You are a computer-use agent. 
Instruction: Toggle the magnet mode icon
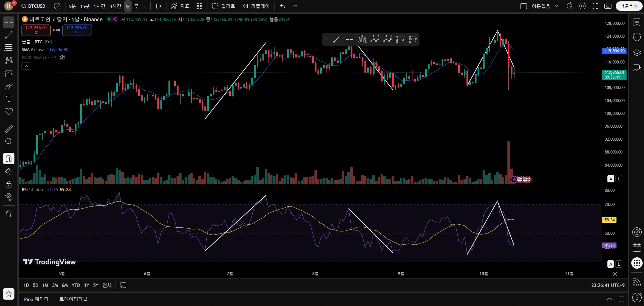[9, 159]
